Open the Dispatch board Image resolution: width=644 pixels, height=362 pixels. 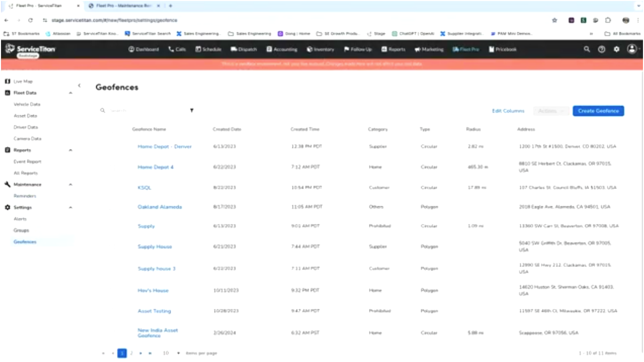click(244, 50)
